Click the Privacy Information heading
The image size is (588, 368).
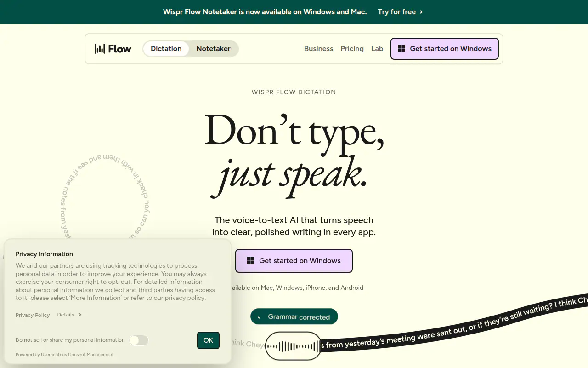[x=44, y=254]
